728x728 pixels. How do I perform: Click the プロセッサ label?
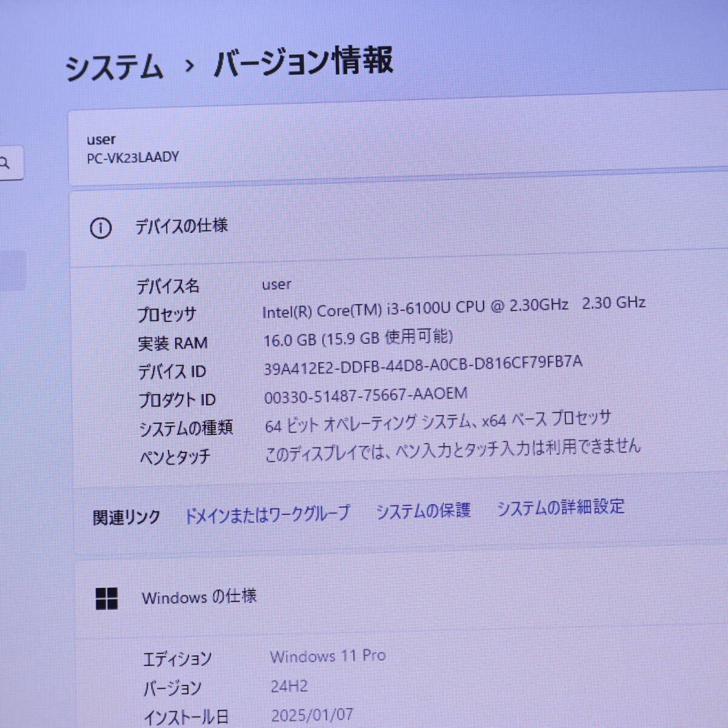coord(167,314)
